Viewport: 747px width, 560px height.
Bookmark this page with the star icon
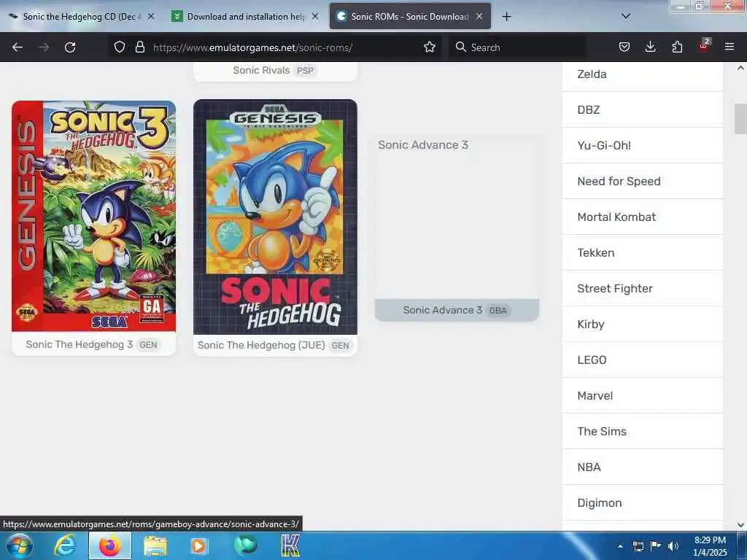click(430, 47)
